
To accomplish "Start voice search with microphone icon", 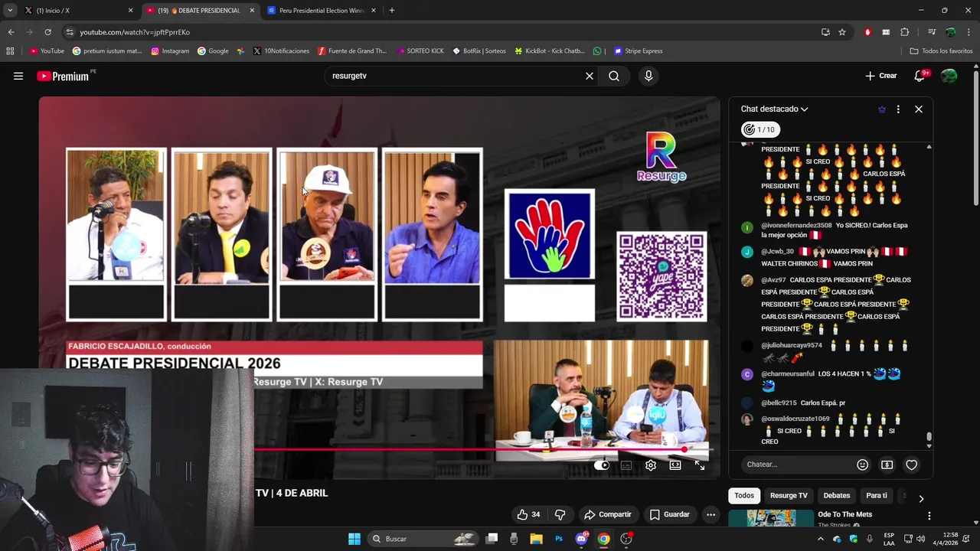I will 648,76.
